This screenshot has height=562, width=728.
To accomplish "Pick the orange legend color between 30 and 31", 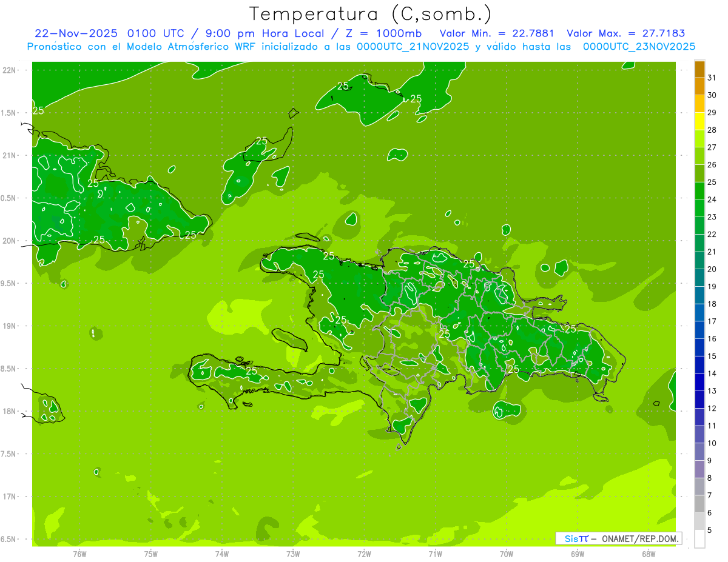I will pyautogui.click(x=699, y=87).
